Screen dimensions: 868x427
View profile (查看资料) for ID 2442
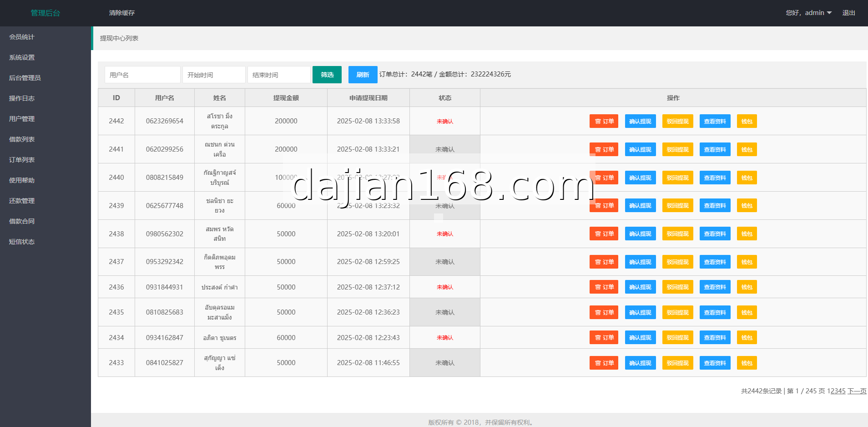[x=715, y=121]
